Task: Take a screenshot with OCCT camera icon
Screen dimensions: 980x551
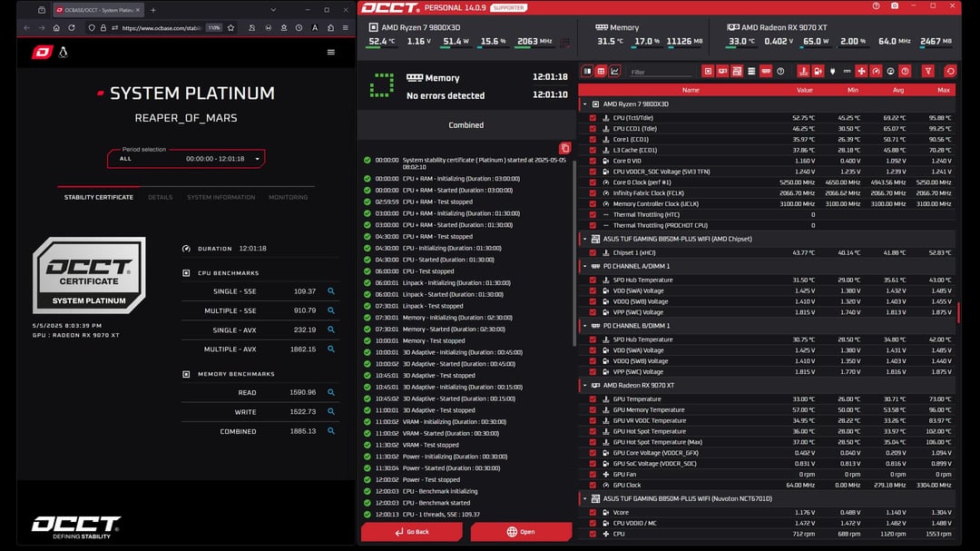Action: [895, 6]
